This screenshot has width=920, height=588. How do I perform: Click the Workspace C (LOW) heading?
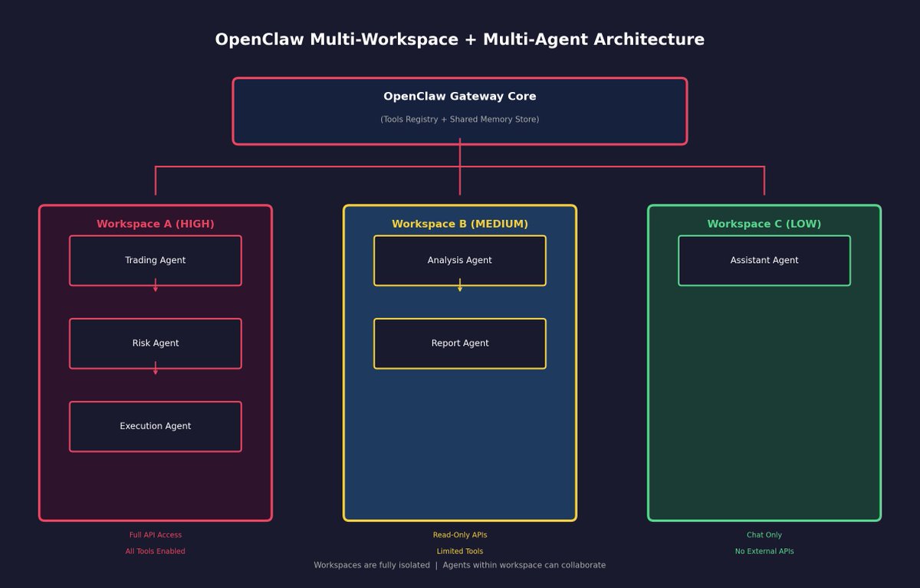click(x=764, y=224)
